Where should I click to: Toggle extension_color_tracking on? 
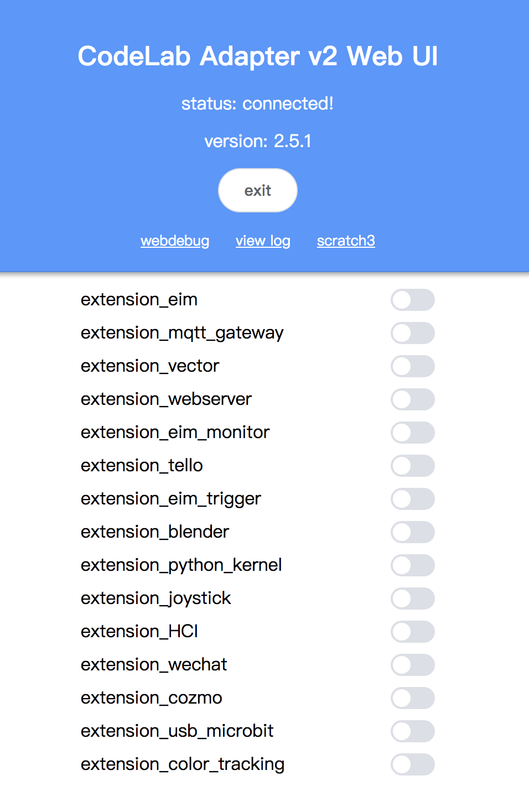(x=412, y=764)
